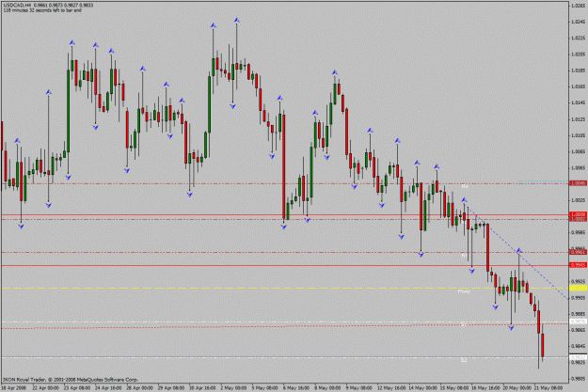Select the yellow dashed Pivot line
Viewport: 588px width, 392px height.
coord(285,289)
